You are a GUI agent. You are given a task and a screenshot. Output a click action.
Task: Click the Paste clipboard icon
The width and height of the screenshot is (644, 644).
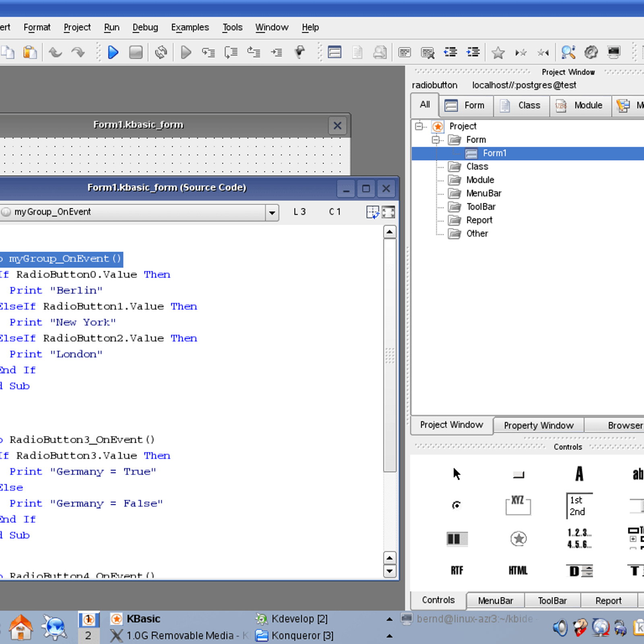[30, 52]
